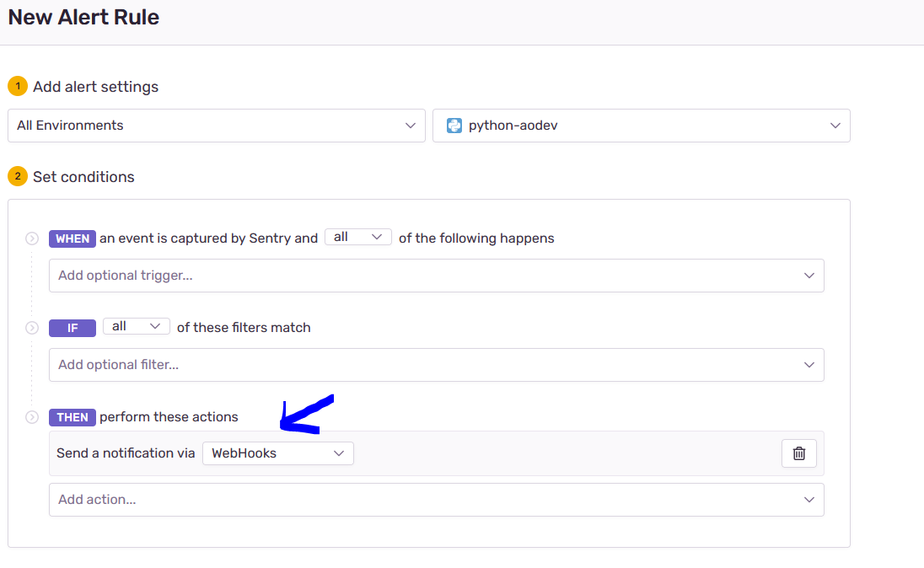Expand the 'Add optional trigger' dropdown
Screen dimensions: 924x568
point(436,276)
